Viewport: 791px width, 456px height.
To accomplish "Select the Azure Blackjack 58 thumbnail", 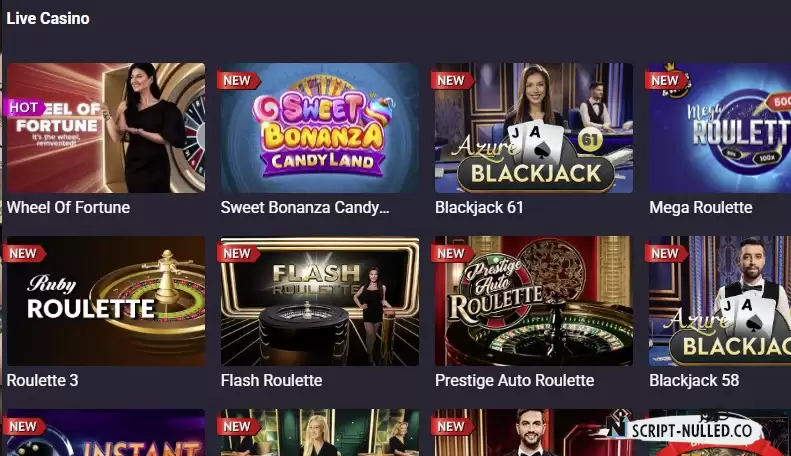I will click(720, 301).
